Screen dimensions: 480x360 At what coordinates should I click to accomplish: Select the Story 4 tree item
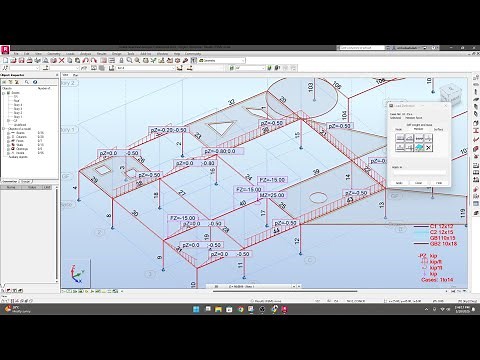[18, 105]
